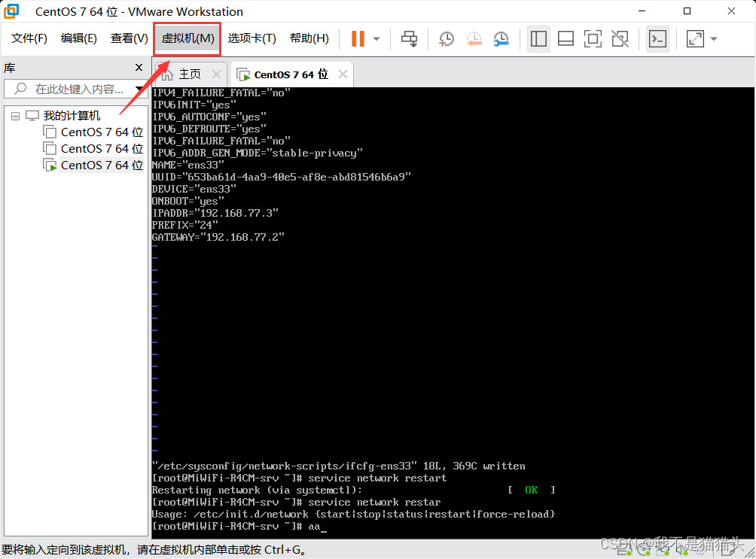The image size is (756, 559).
Task: Click the VMware Workstation title bar logo
Action: (x=11, y=11)
